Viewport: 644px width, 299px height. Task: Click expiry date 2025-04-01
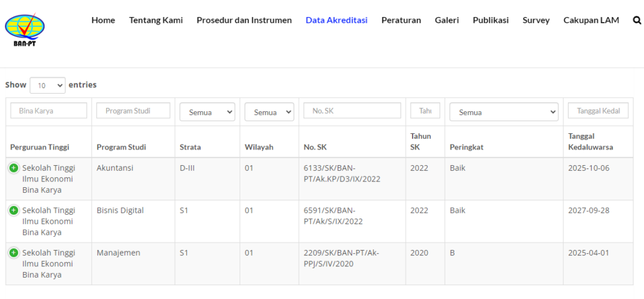589,253
